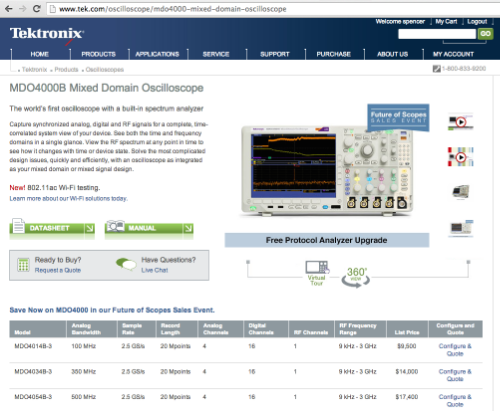Click model MDO4034B-3 in the table
Image resolution: width=500 pixels, height=411 pixels.
pyautogui.click(x=33, y=372)
